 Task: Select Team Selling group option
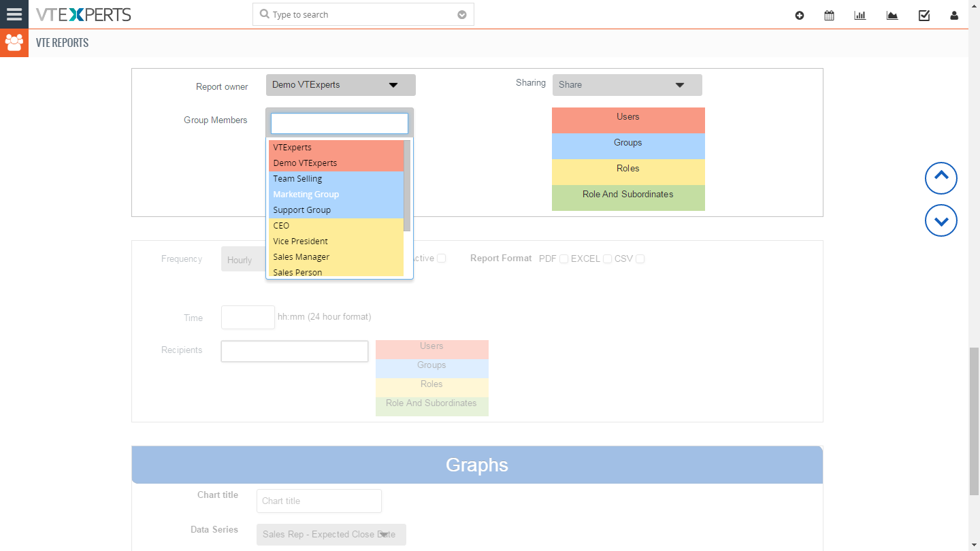click(336, 179)
